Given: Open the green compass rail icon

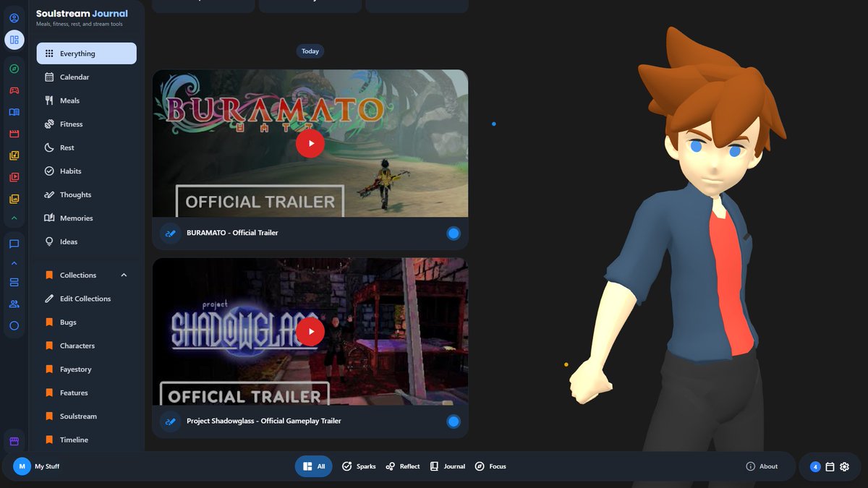Looking at the screenshot, I should pyautogui.click(x=14, y=69).
